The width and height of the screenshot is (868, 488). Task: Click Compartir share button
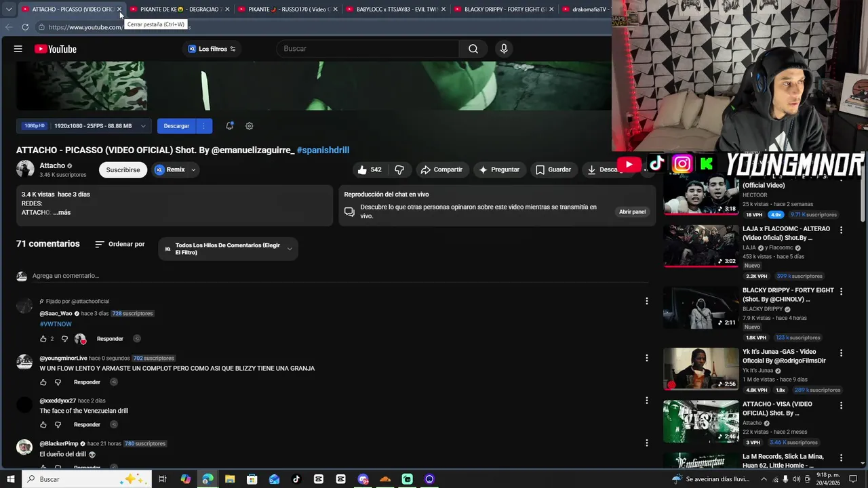441,169
